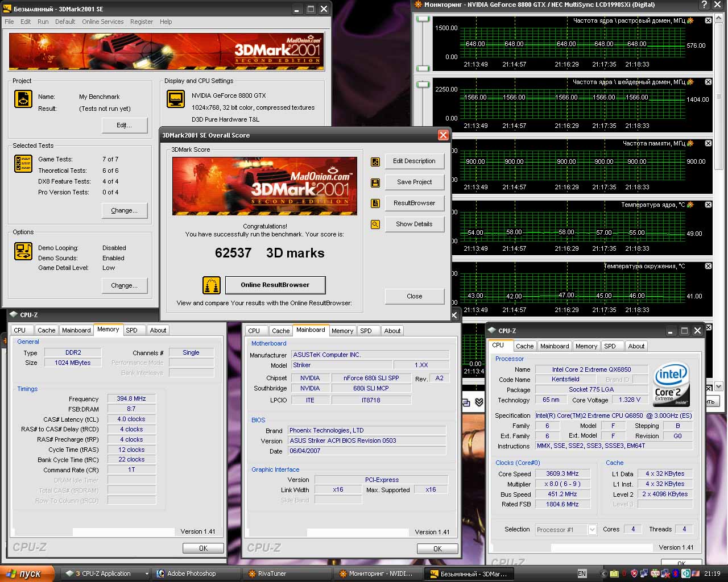Switch to About tab in the Processor CPU-Z window
Image resolution: width=728 pixels, height=582 pixels.
point(636,346)
